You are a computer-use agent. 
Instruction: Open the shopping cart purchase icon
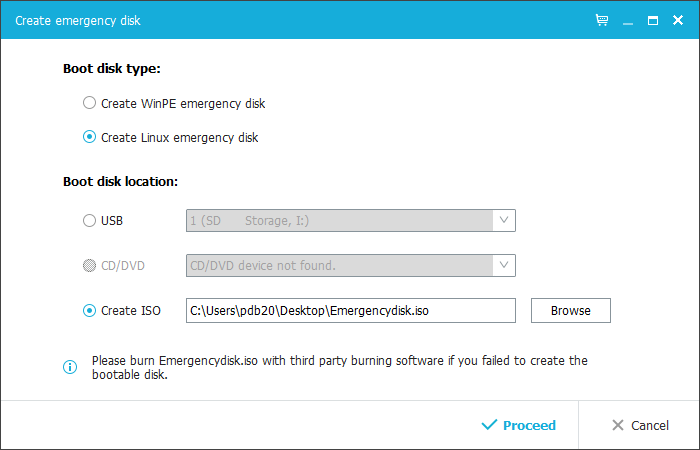coord(602,20)
